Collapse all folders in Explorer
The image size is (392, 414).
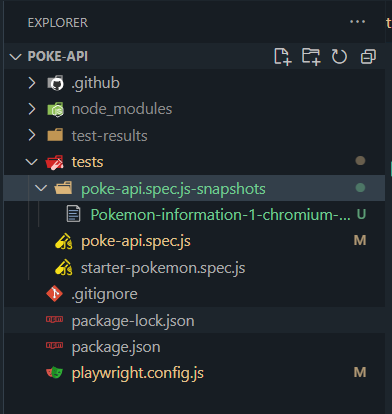[368, 56]
